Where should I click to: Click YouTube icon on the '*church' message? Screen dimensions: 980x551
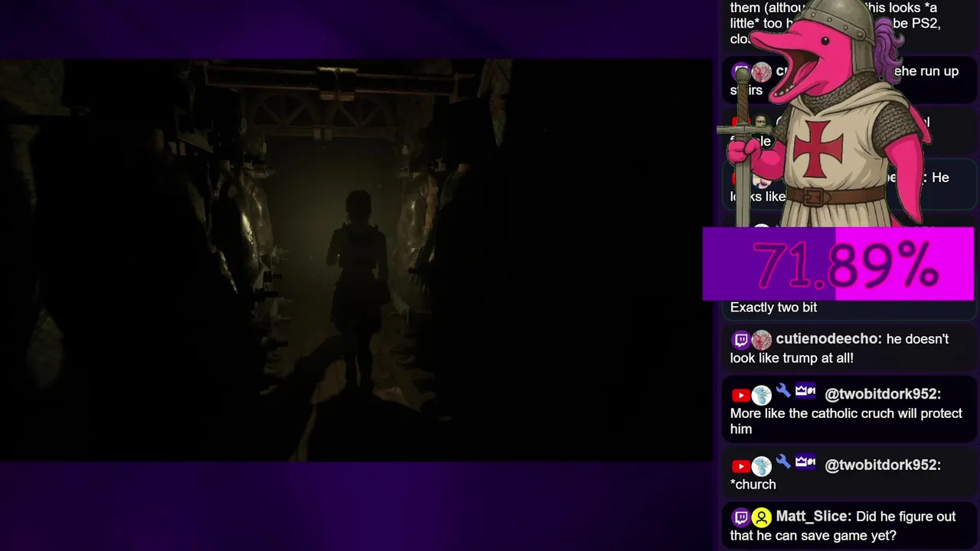tap(740, 466)
